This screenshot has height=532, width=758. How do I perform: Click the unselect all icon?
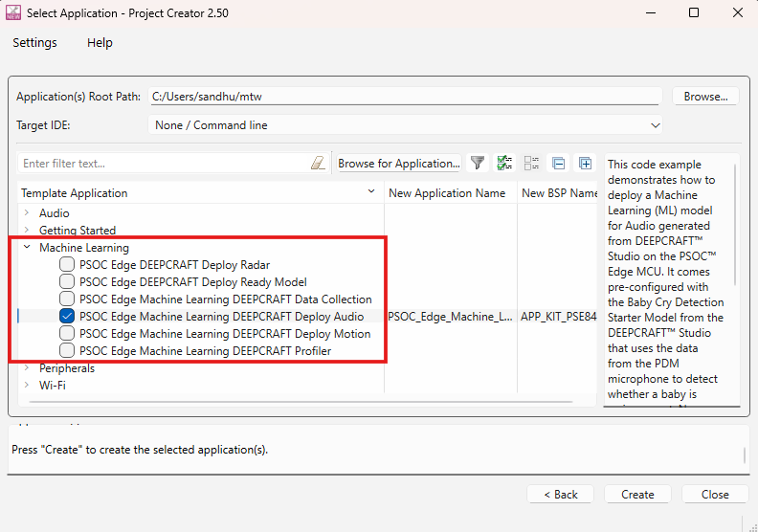pyautogui.click(x=532, y=164)
